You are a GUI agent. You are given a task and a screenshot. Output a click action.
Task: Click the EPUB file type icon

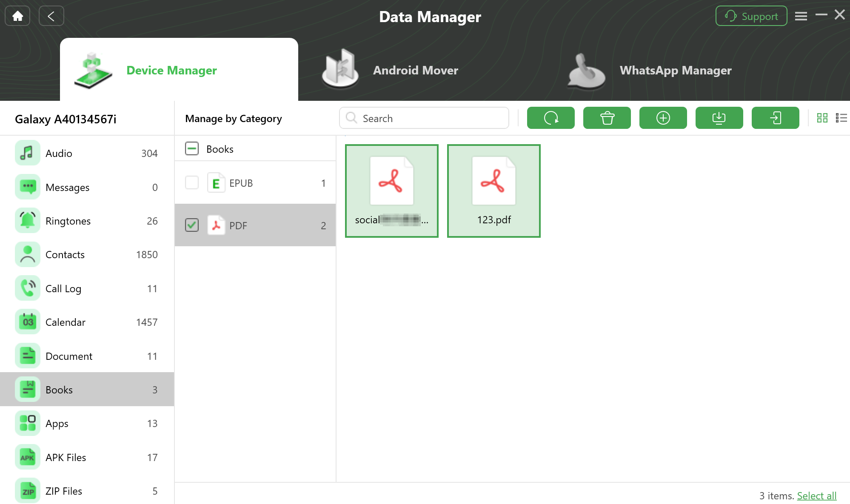click(x=216, y=183)
